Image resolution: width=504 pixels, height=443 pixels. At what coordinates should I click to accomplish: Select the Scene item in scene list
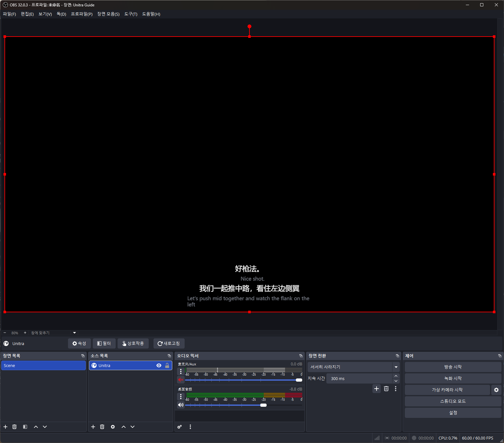44,365
